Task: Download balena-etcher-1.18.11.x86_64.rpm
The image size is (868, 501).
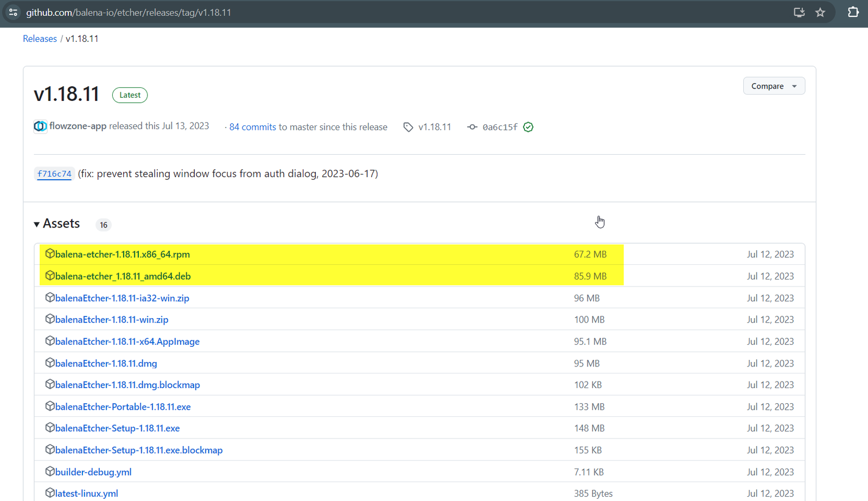Action: pos(123,254)
